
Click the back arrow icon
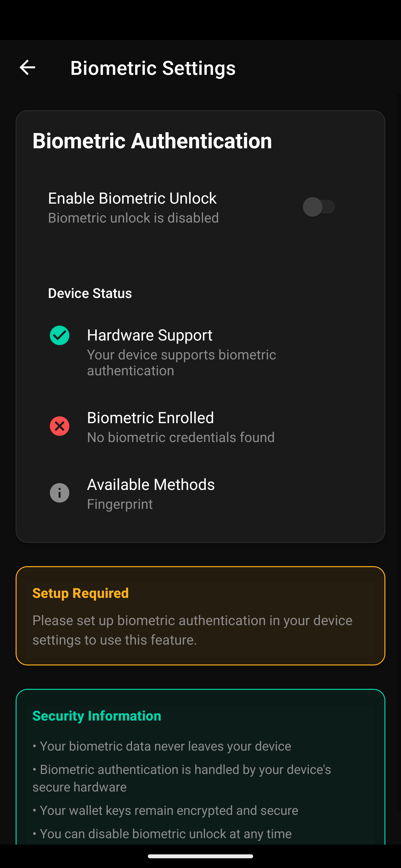point(27,67)
